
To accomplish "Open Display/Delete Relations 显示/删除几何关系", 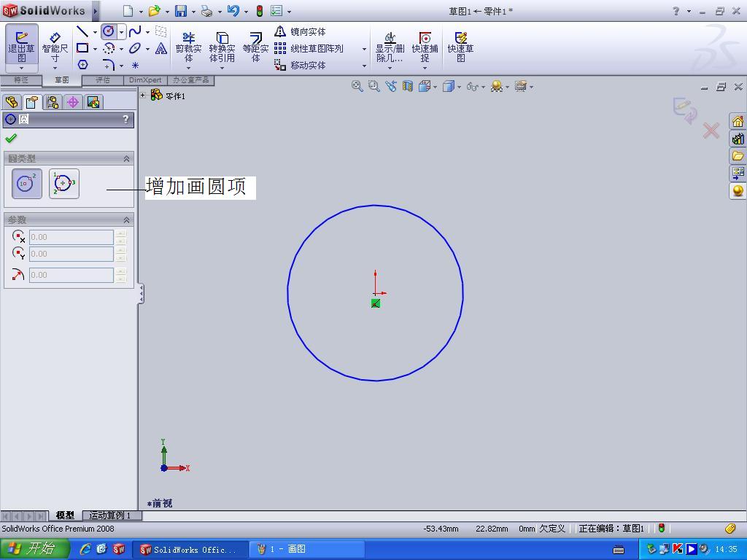I will 390,47.
